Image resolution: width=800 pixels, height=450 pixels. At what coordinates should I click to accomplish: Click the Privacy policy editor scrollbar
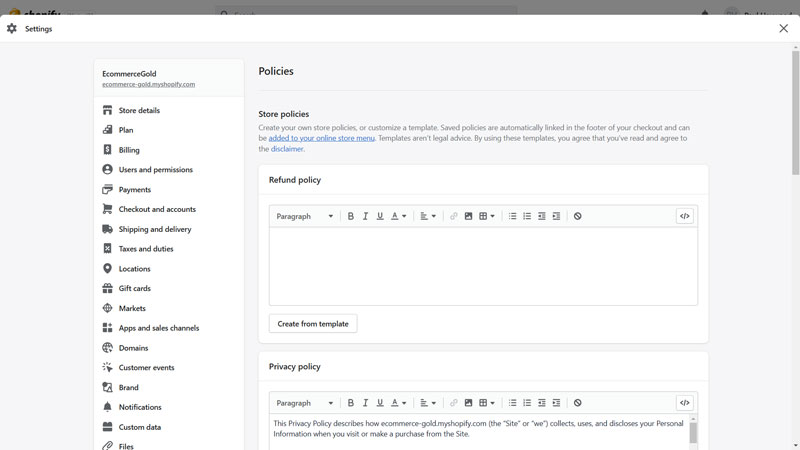(x=693, y=433)
